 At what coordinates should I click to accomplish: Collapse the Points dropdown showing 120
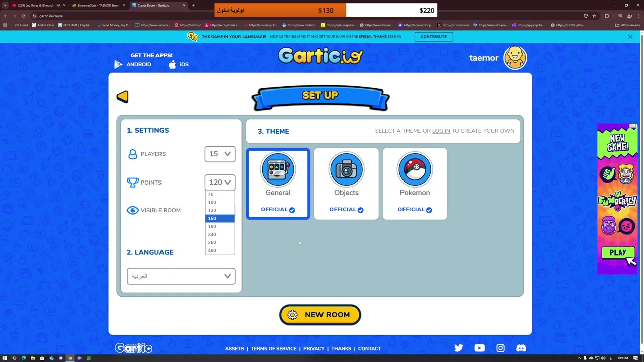(220, 182)
